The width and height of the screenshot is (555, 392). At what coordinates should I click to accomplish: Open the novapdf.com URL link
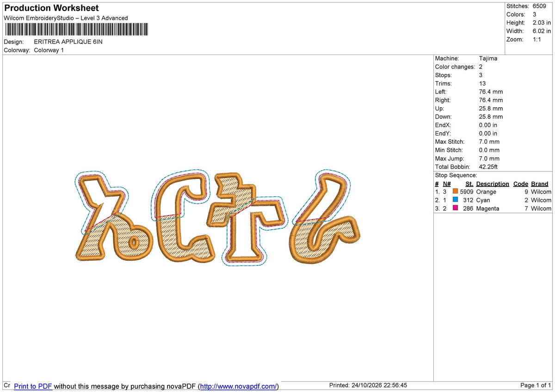point(239,386)
